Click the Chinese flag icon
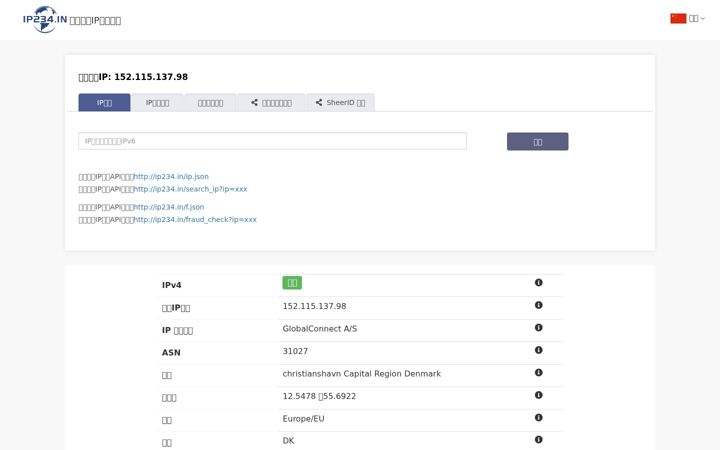Image resolution: width=720 pixels, height=450 pixels. coord(678,18)
